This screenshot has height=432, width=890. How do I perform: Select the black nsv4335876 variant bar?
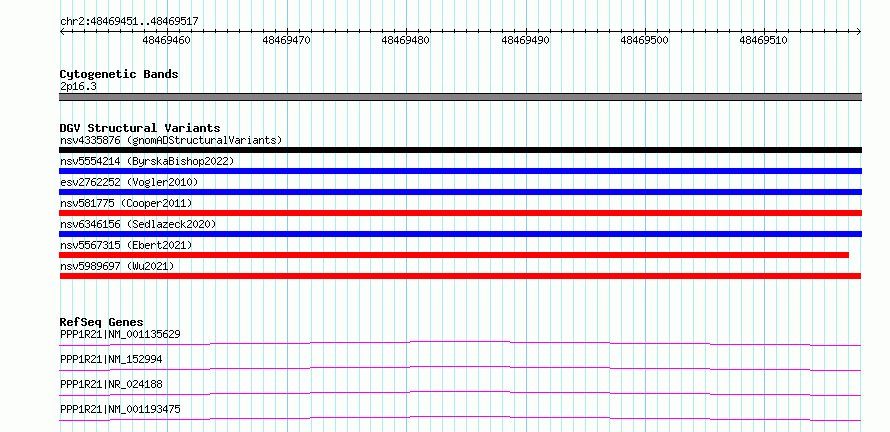click(460, 150)
